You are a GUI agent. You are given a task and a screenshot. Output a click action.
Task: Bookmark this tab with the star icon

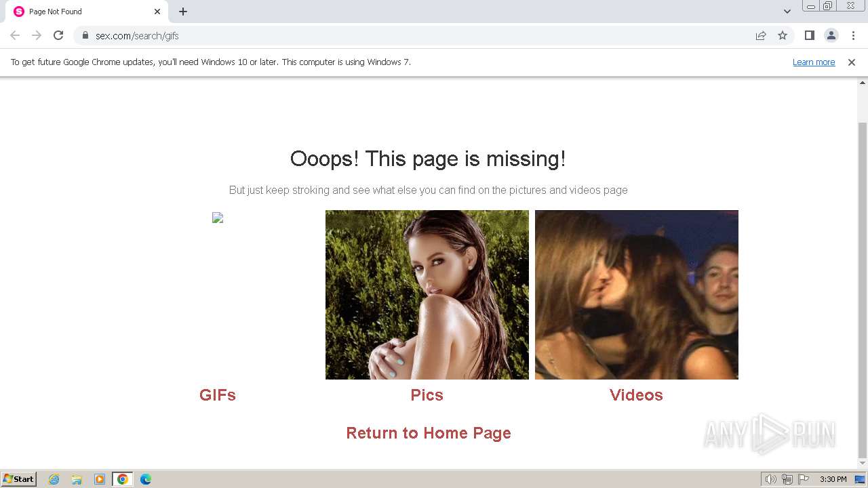point(783,35)
